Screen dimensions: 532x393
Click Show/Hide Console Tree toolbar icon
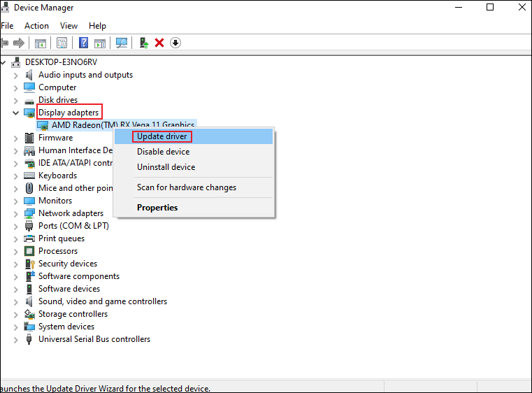40,43
